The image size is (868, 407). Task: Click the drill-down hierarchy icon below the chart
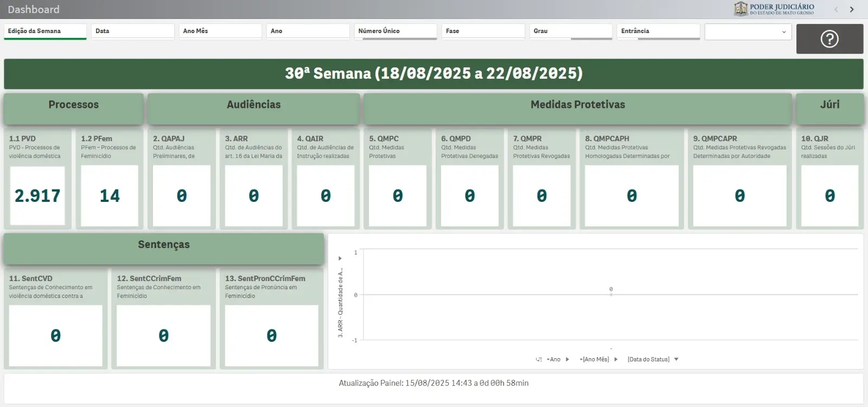(539, 359)
